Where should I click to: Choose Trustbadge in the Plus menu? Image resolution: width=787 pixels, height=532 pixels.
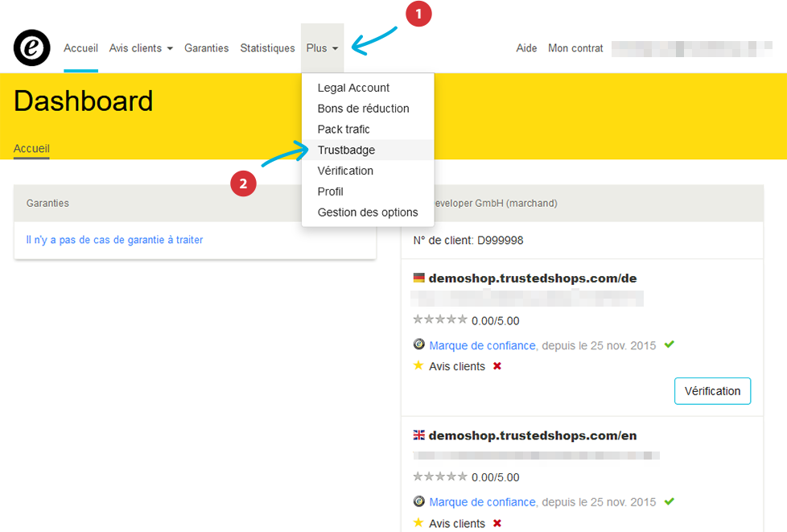[x=368, y=150]
